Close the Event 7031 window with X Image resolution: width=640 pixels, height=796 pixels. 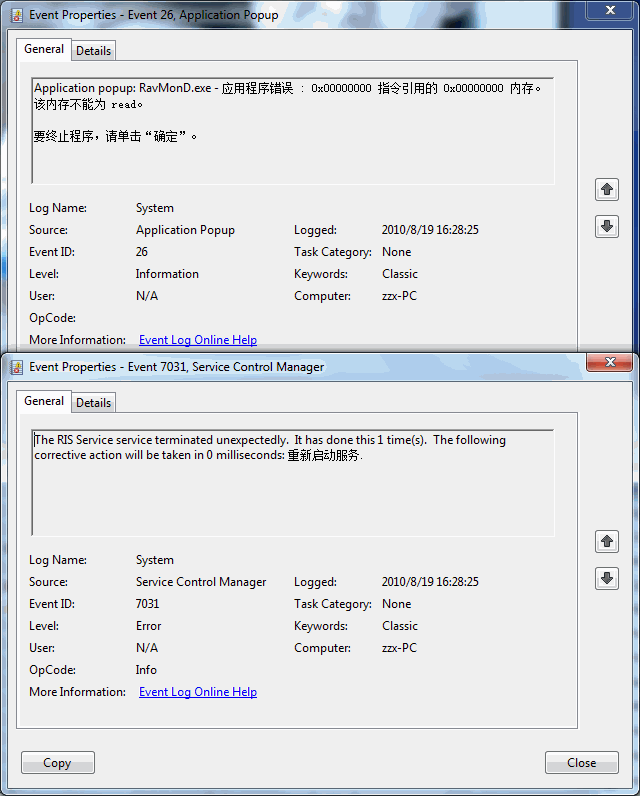(x=610, y=362)
